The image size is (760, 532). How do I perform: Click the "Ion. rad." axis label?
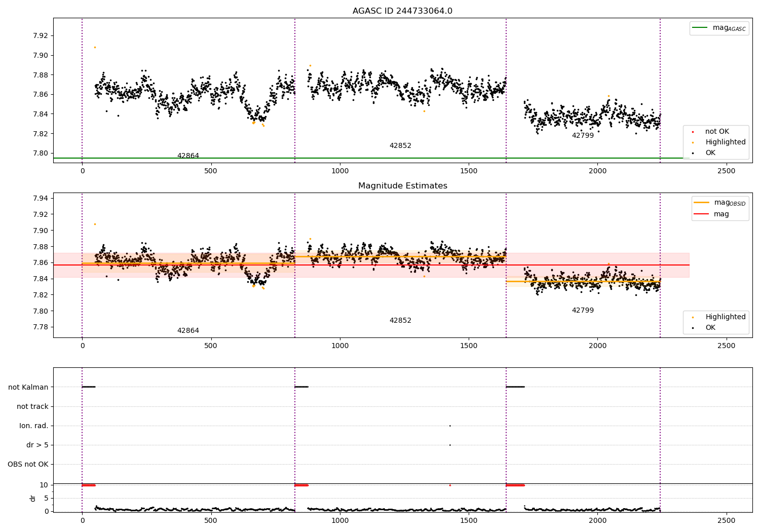click(34, 426)
